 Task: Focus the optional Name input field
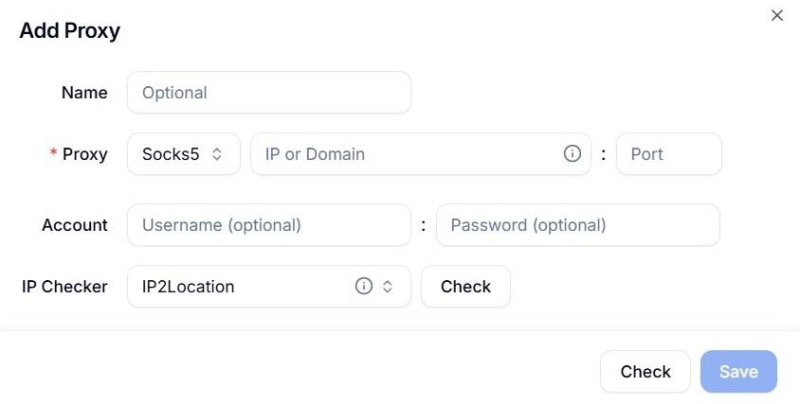(269, 92)
